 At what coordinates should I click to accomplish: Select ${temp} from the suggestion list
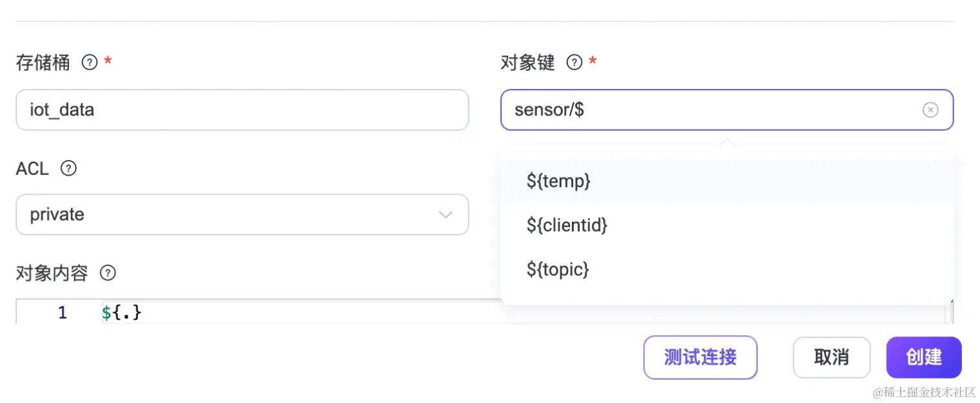point(558,181)
